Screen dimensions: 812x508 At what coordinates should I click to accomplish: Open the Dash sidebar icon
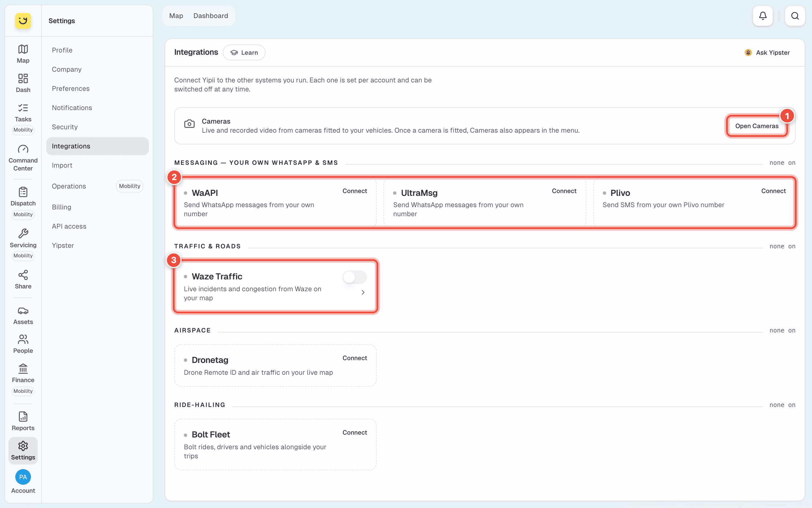(23, 83)
